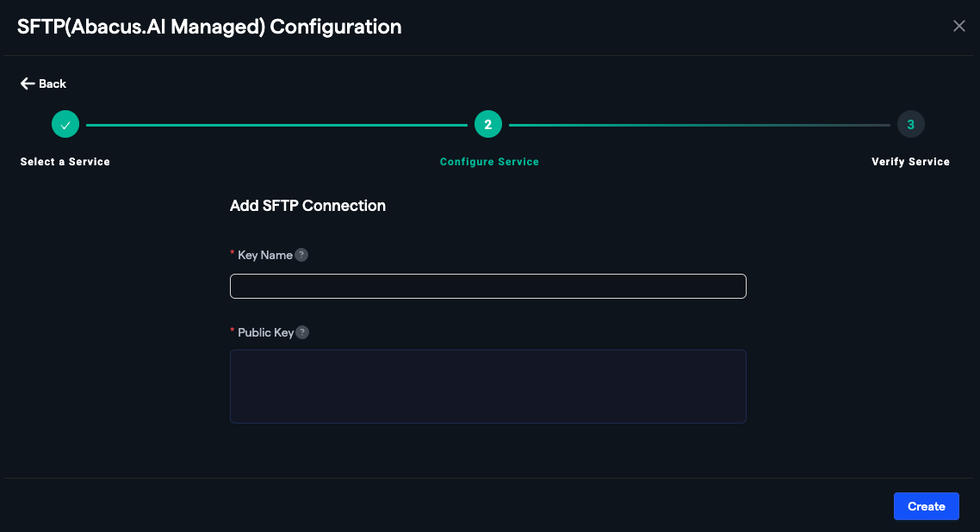Click the completed progress segment before step 2
Image resolution: width=980 pixels, height=532 pixels.
276,123
